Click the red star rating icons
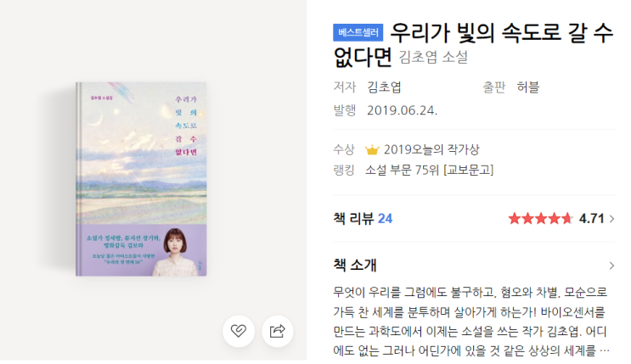Image resolution: width=631 pixels, height=364 pixels. [540, 219]
